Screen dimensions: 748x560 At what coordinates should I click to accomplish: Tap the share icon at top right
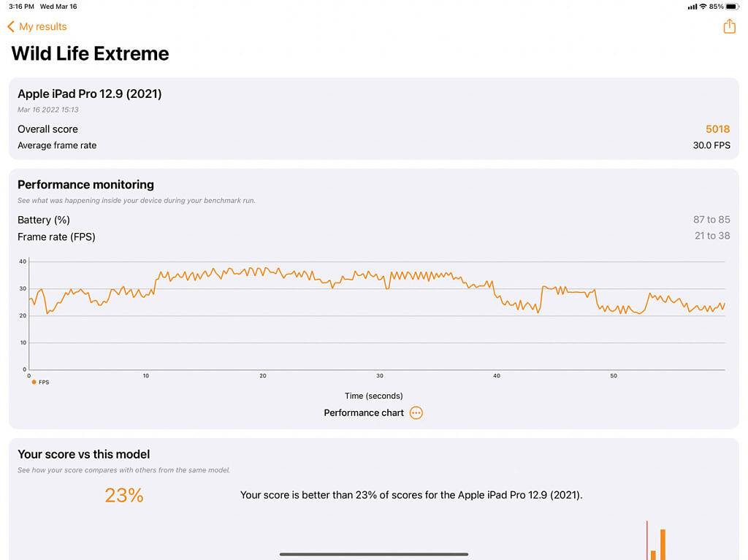click(x=729, y=26)
